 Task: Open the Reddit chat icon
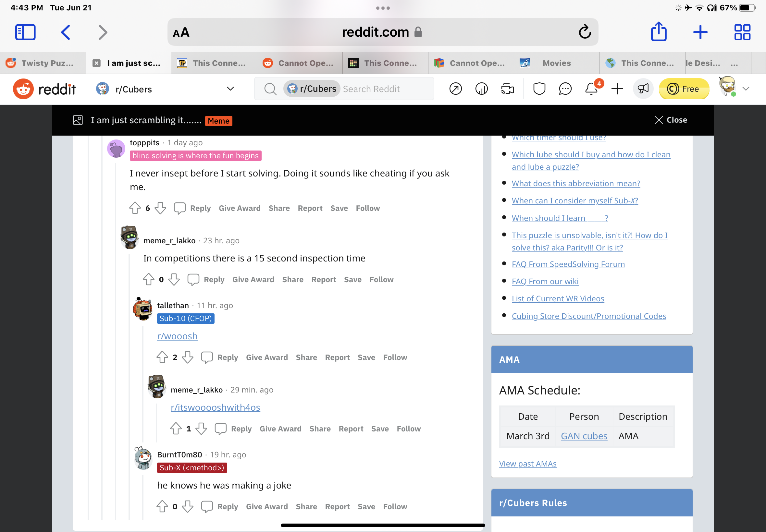coord(565,89)
